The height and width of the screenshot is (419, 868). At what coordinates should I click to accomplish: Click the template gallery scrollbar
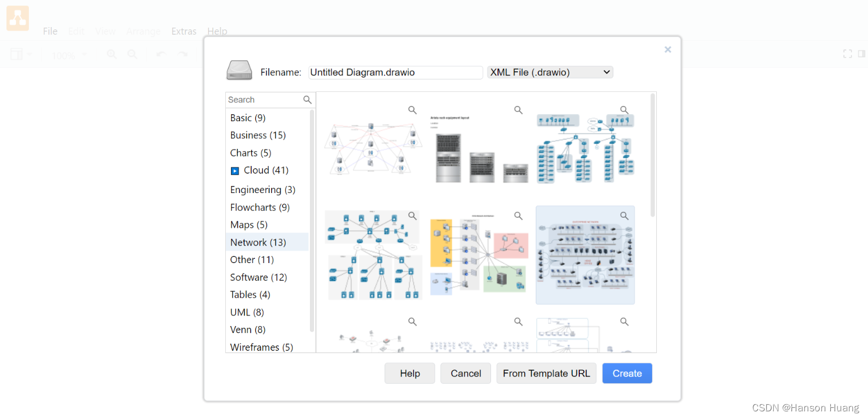pos(653,155)
